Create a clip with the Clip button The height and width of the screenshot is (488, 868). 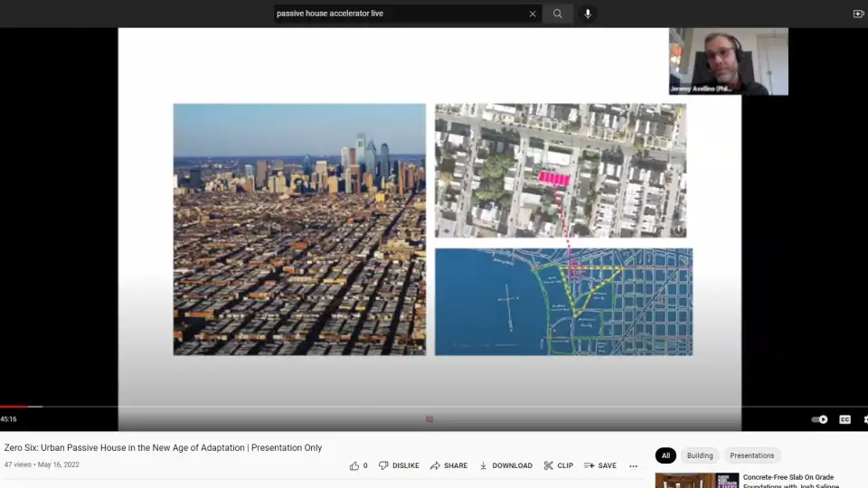pyautogui.click(x=558, y=465)
